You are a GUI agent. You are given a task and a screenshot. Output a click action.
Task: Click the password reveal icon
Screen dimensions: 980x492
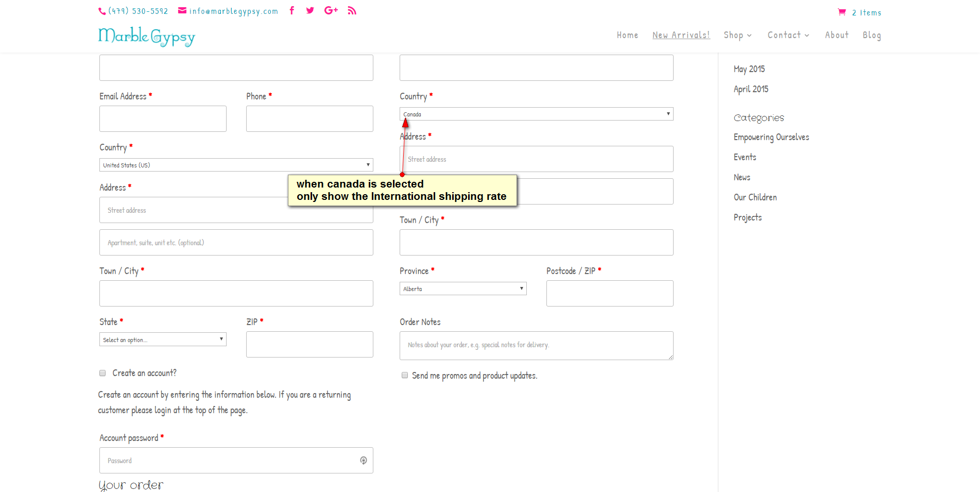(x=364, y=461)
